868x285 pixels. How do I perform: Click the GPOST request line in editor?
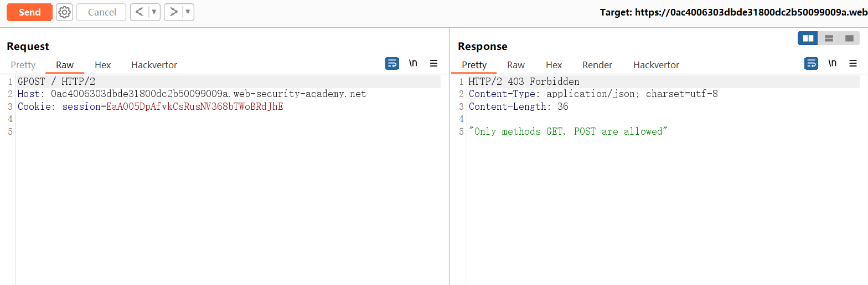coord(56,82)
